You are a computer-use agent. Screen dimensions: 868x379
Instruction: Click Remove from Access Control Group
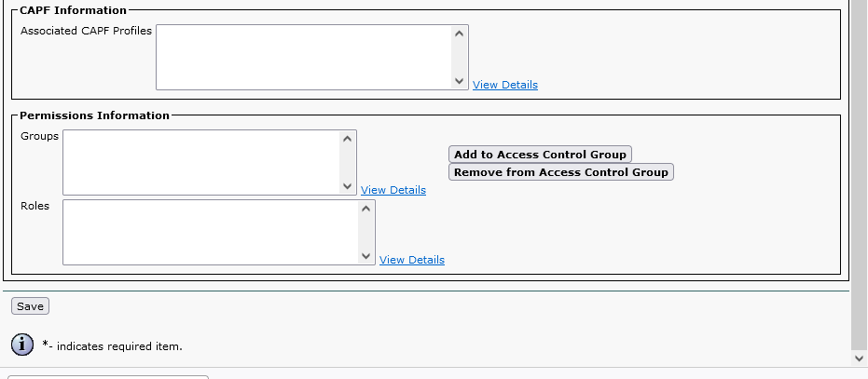pos(560,172)
